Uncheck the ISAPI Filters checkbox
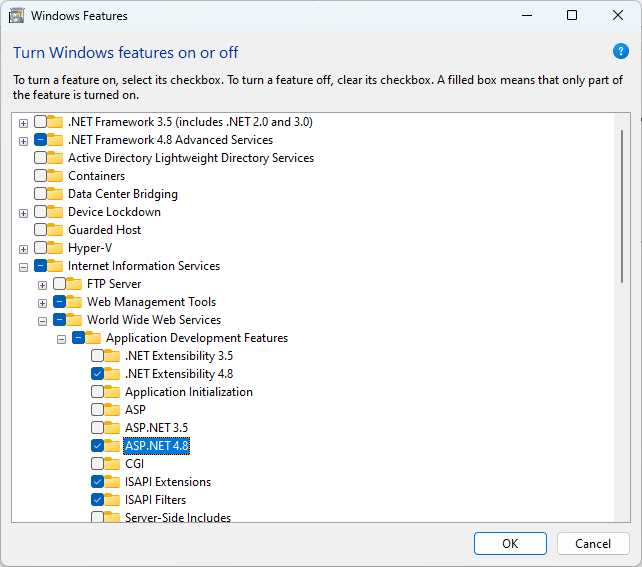642x567 pixels. [x=97, y=500]
